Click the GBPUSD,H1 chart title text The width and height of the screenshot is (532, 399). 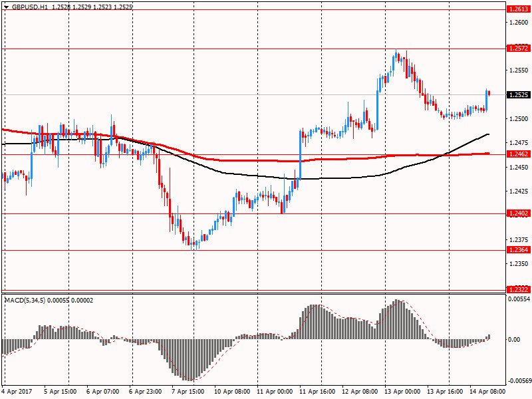point(30,7)
